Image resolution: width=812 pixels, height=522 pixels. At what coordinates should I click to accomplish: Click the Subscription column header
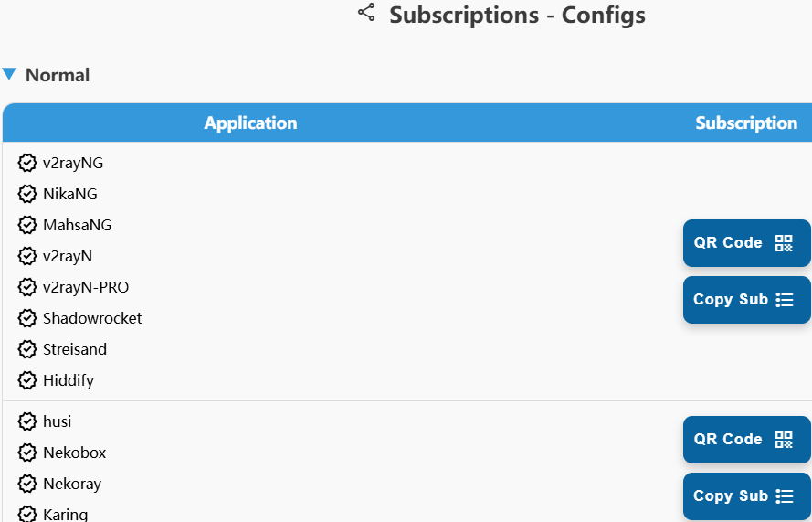(x=746, y=123)
